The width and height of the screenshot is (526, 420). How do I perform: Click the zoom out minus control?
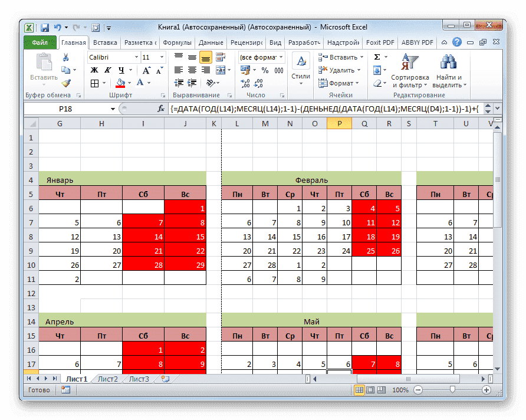pos(418,390)
